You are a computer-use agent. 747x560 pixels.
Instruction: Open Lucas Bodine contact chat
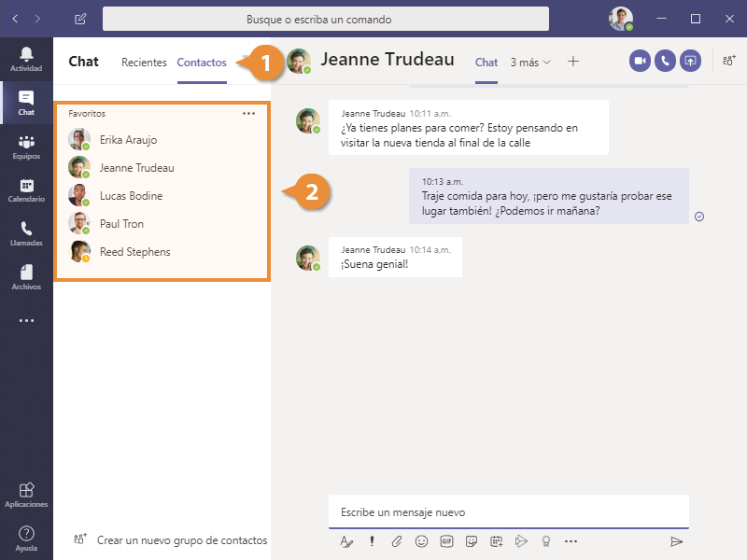pos(131,196)
